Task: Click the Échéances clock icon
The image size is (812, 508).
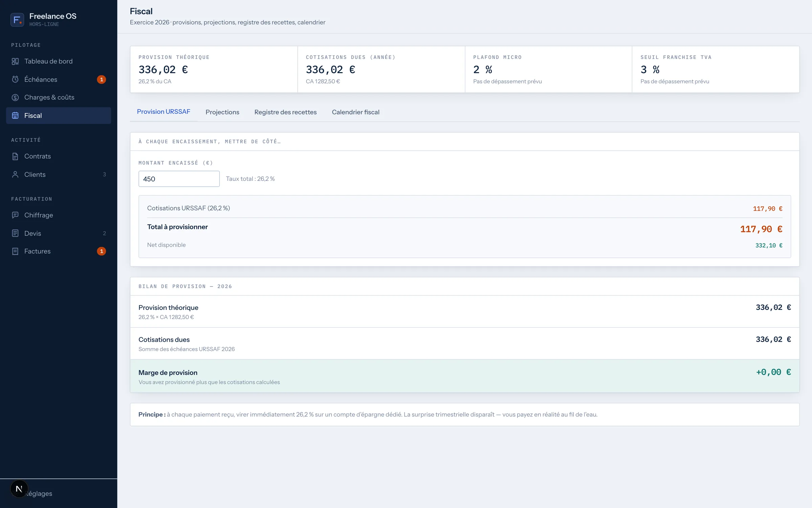Action: [15, 79]
